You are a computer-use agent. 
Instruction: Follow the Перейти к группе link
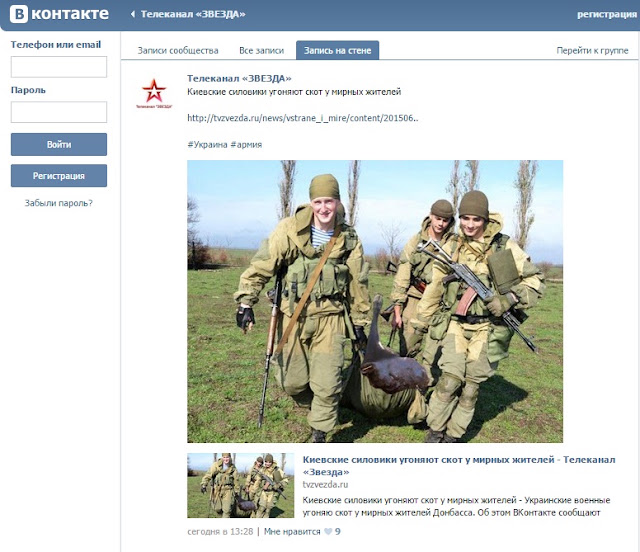pos(592,51)
